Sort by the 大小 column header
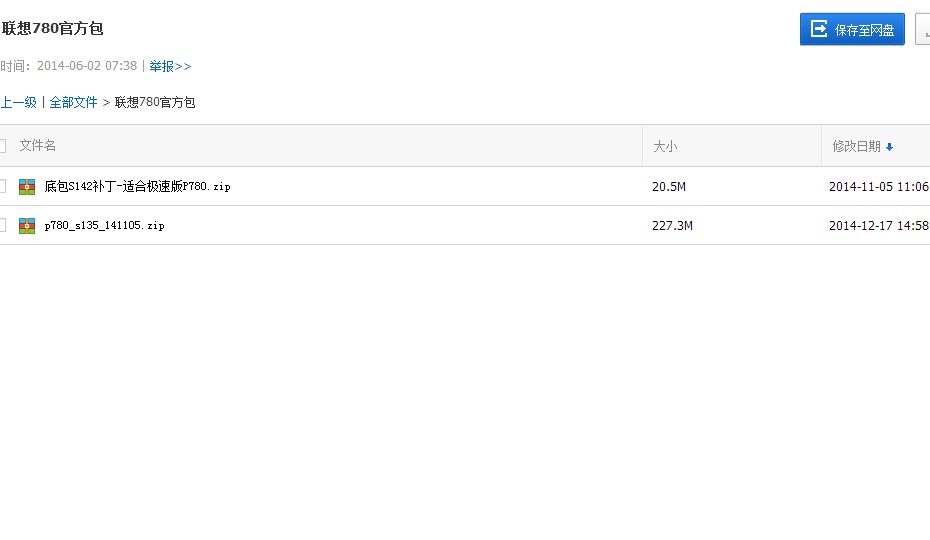 point(665,146)
